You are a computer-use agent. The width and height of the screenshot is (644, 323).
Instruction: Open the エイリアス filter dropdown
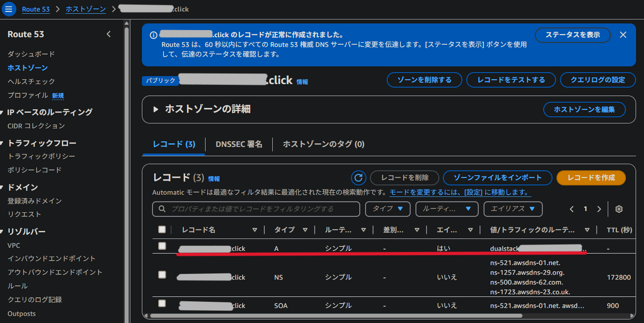(513, 209)
